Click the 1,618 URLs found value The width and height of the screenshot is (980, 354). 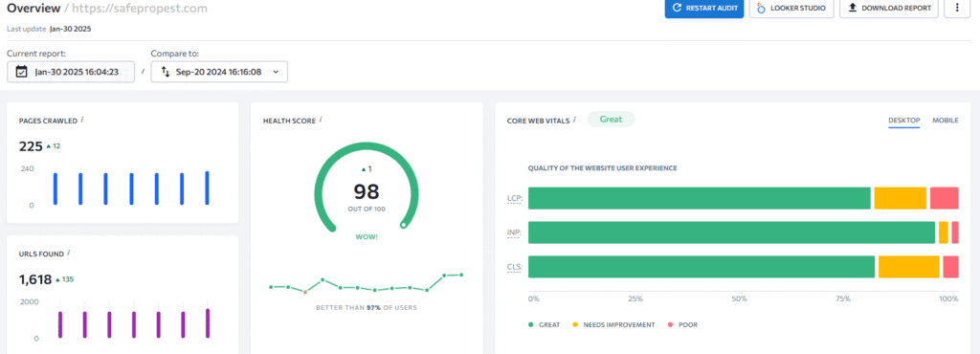pyautogui.click(x=35, y=279)
